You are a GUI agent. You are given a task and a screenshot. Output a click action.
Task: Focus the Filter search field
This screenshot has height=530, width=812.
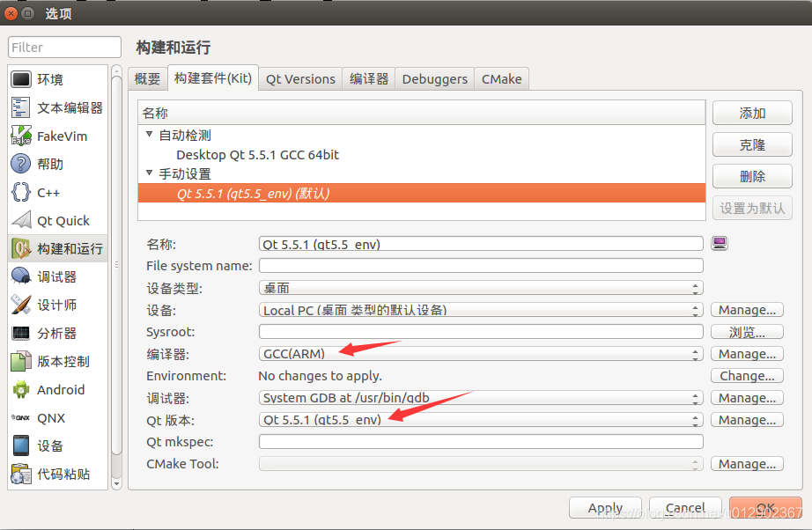click(x=65, y=47)
